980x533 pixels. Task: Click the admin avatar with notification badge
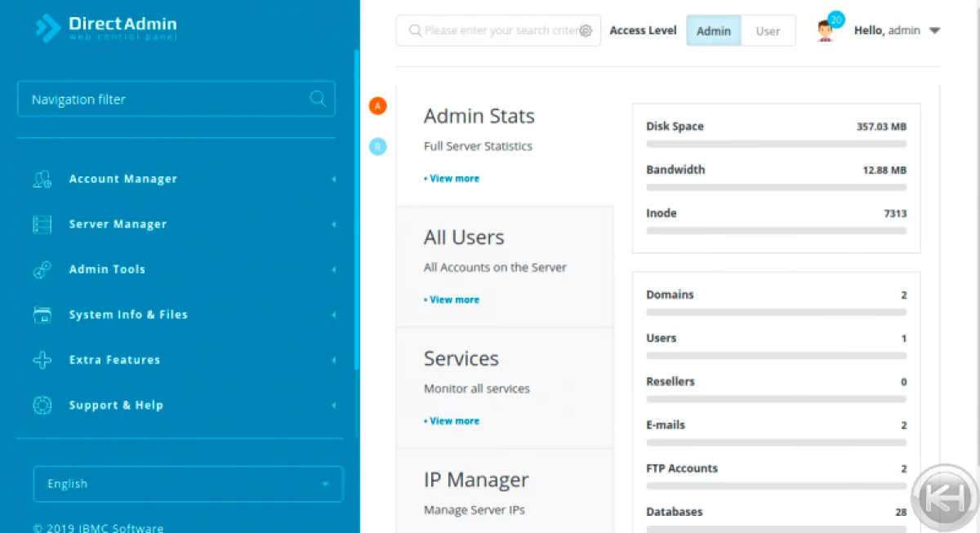[x=826, y=30]
